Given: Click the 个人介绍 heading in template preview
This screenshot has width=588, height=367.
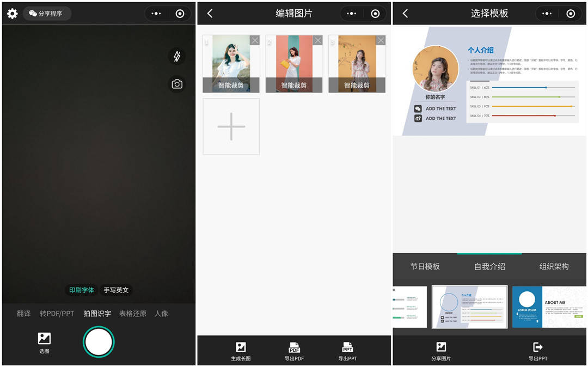Looking at the screenshot, I should [x=481, y=50].
